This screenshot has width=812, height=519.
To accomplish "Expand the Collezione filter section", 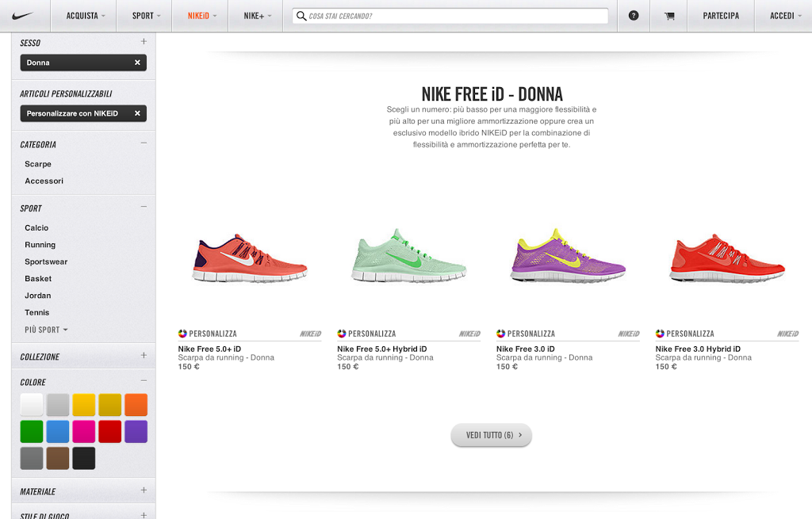I will pos(144,356).
